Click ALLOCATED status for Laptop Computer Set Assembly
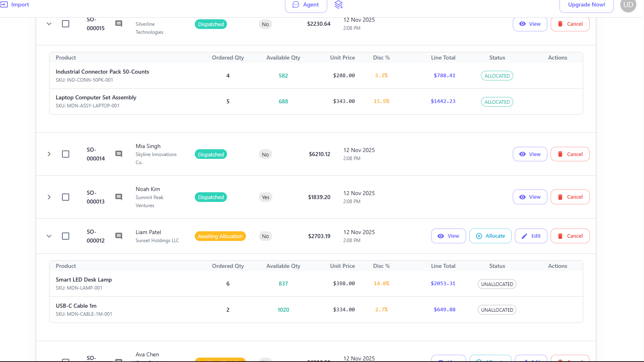Viewport: 644px width, 362px height. (x=497, y=102)
